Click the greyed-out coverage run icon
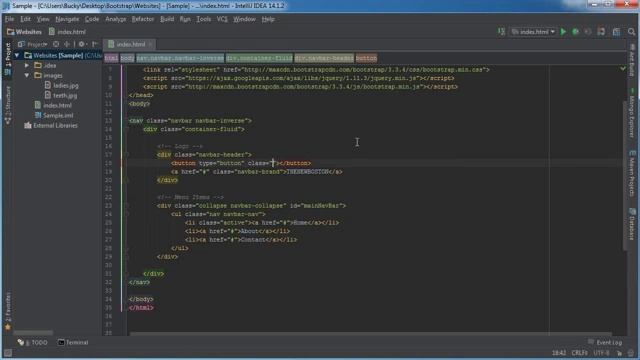 (x=588, y=32)
